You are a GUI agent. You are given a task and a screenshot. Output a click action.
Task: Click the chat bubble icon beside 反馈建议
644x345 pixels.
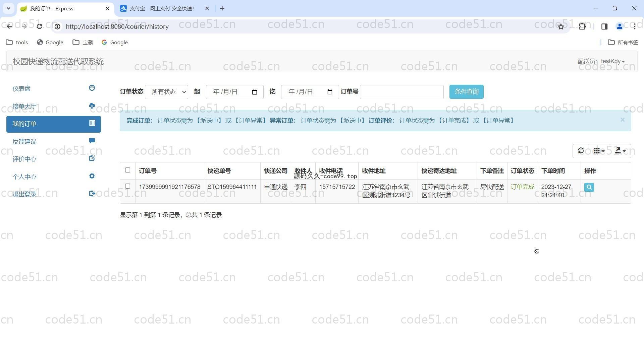coord(92,141)
